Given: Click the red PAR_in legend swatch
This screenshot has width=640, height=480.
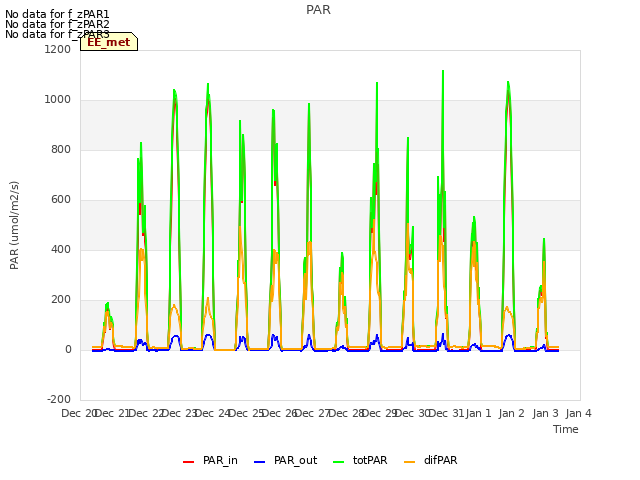Looking at the screenshot, I should [x=189, y=462].
